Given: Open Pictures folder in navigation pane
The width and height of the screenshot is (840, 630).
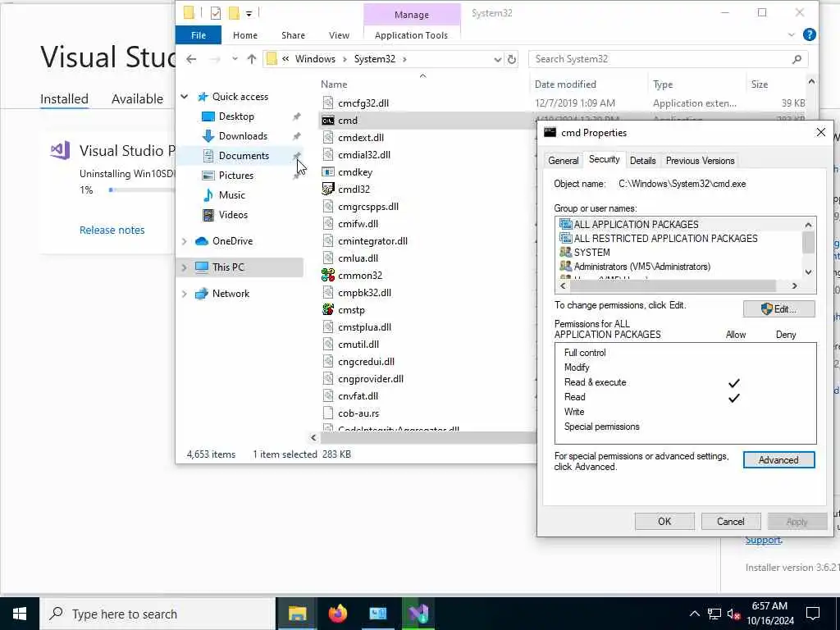Looking at the screenshot, I should (235, 176).
